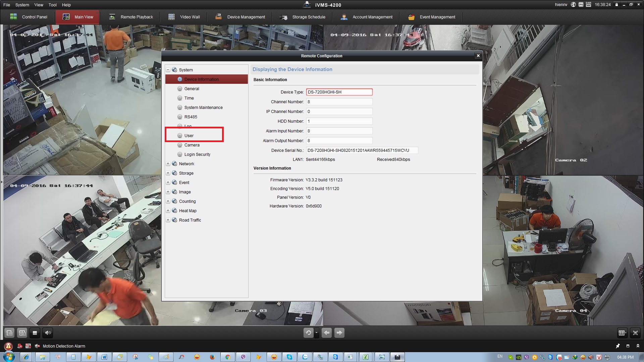
Task: Start auto-switch cycle button
Action: click(308, 333)
